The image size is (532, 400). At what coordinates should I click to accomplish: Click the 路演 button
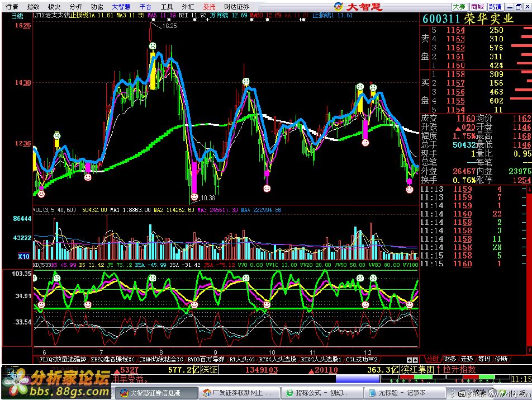[495, 7]
